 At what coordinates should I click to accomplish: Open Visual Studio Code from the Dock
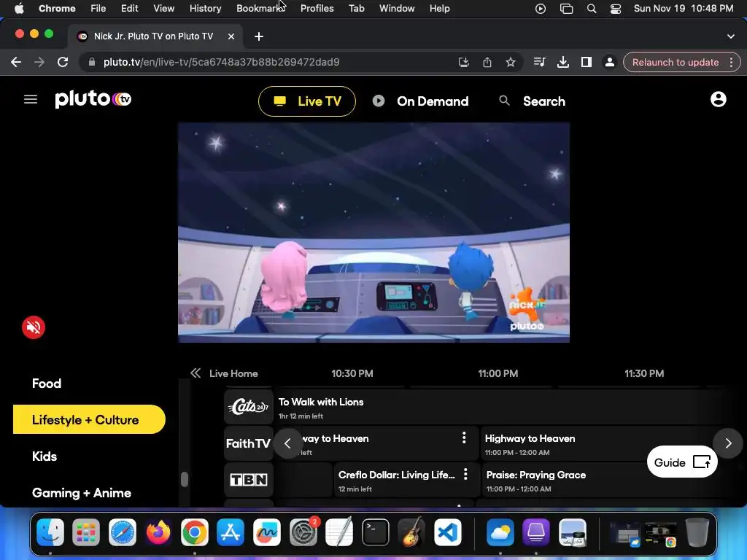tap(447, 532)
